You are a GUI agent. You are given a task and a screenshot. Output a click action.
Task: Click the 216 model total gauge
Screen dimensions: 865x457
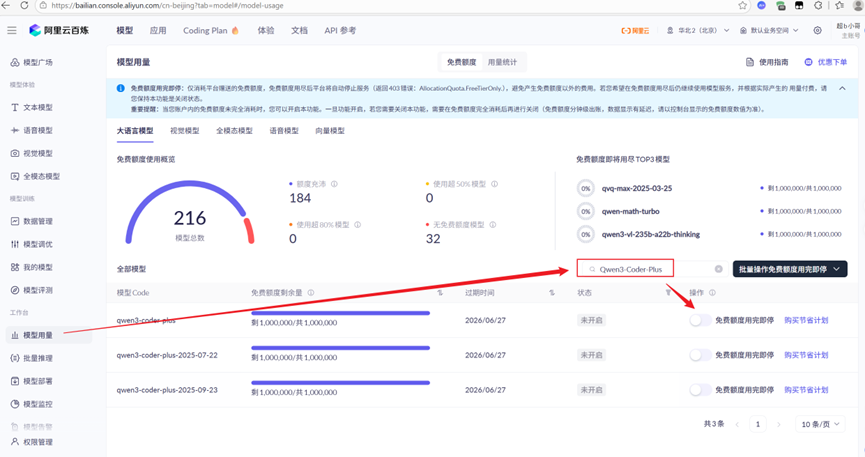[190, 213]
